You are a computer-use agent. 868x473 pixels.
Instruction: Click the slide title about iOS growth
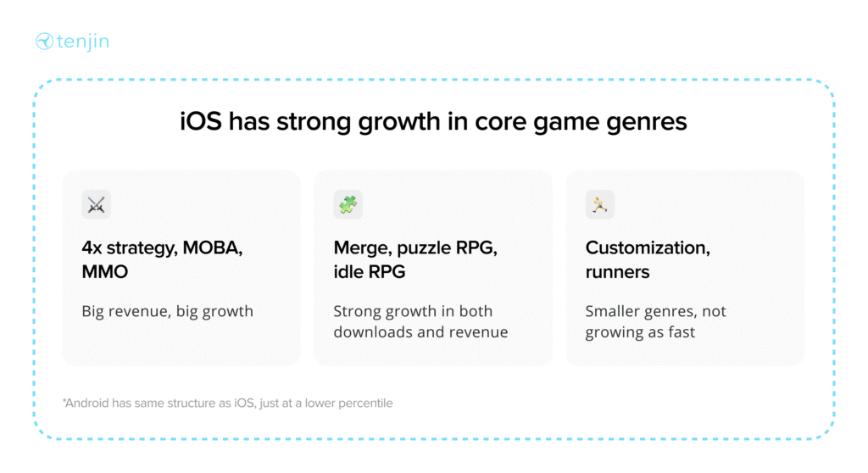coord(433,121)
